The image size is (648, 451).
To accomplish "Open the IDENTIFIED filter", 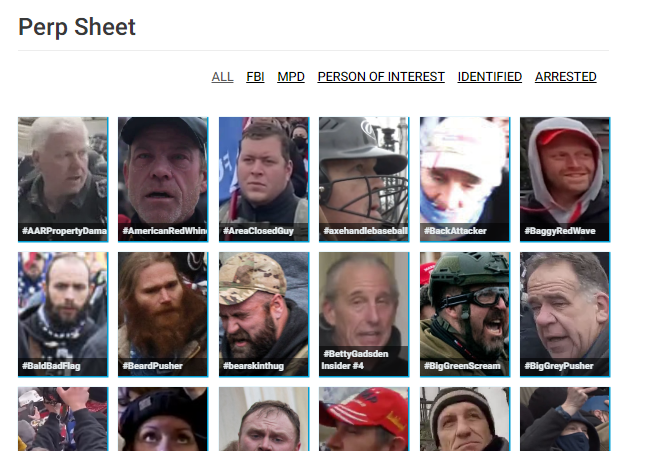I will (x=490, y=77).
